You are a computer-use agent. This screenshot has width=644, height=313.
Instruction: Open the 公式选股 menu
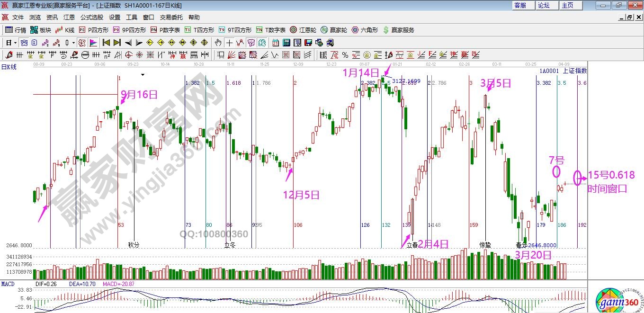point(91,18)
